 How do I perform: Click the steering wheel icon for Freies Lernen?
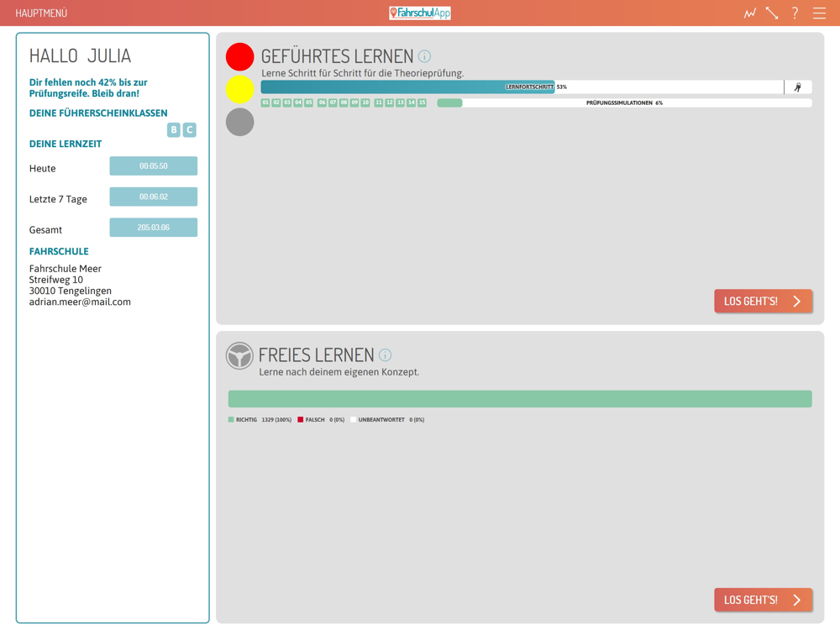[x=239, y=355]
